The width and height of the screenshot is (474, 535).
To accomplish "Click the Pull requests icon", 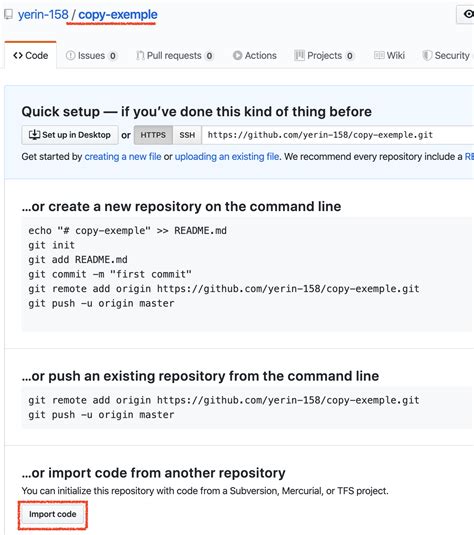I will 140,55.
